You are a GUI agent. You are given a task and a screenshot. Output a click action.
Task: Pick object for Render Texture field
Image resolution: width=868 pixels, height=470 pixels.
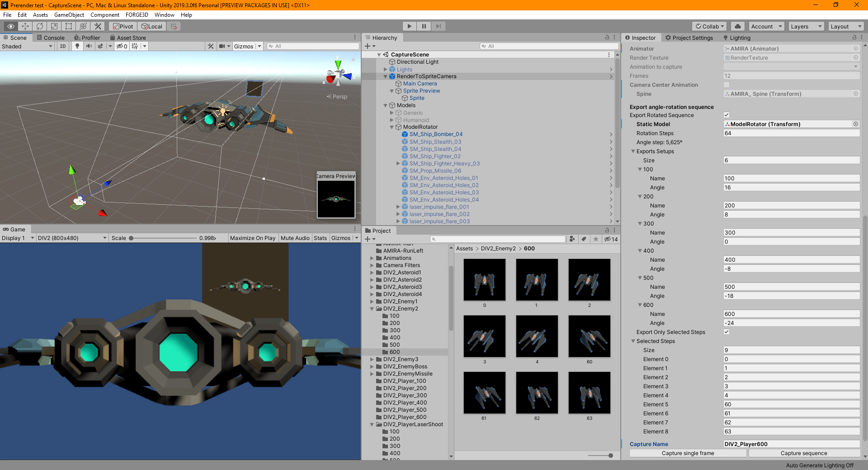click(856, 57)
